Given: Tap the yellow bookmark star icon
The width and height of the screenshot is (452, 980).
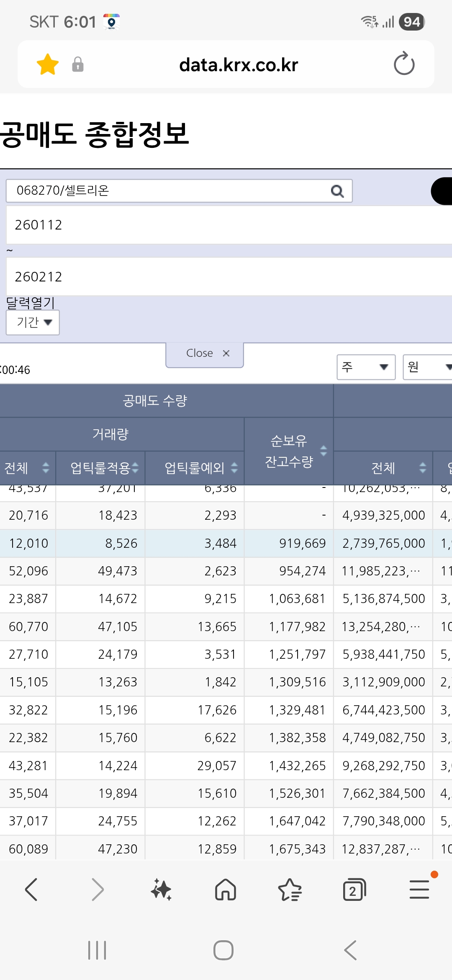Looking at the screenshot, I should [48, 64].
